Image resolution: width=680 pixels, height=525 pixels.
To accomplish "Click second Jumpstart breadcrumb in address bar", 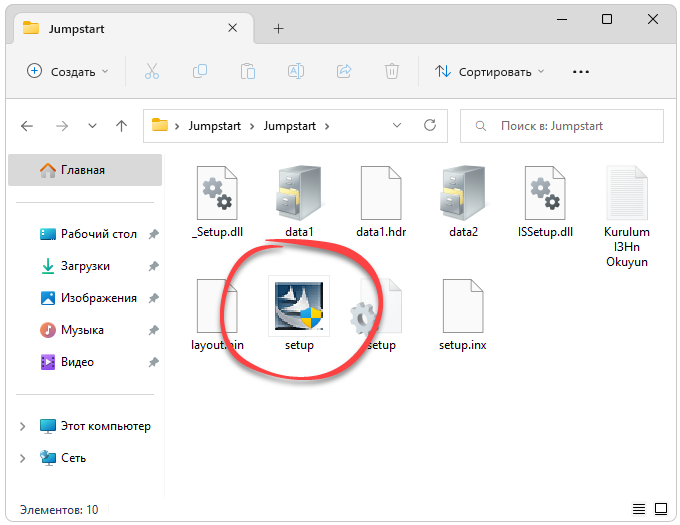I will (290, 126).
